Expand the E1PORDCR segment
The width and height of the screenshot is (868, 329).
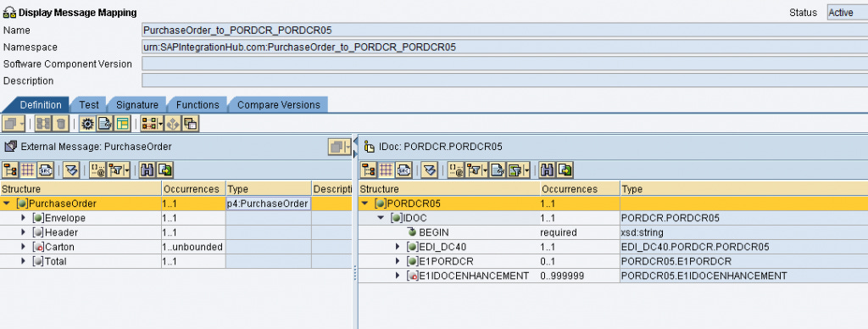(x=398, y=261)
